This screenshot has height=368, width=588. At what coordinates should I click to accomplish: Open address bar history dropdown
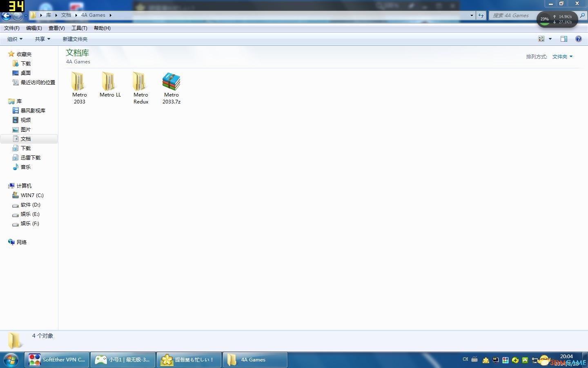tap(472, 16)
